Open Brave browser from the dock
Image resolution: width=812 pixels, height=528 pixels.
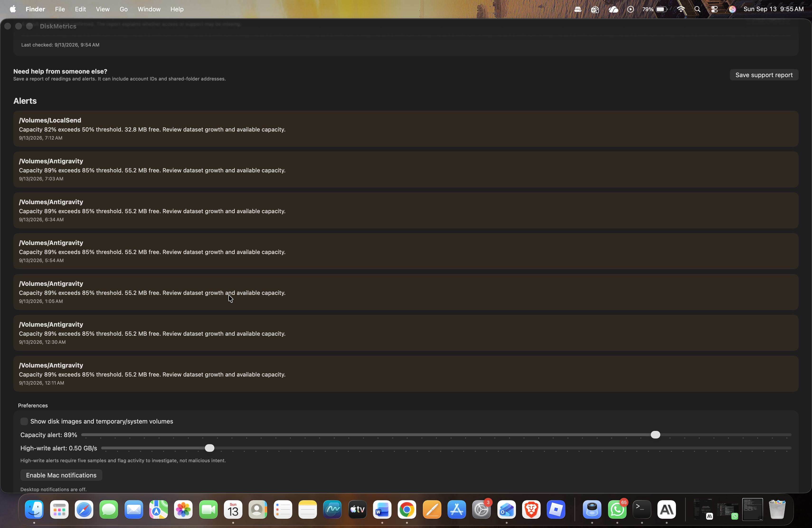click(531, 509)
